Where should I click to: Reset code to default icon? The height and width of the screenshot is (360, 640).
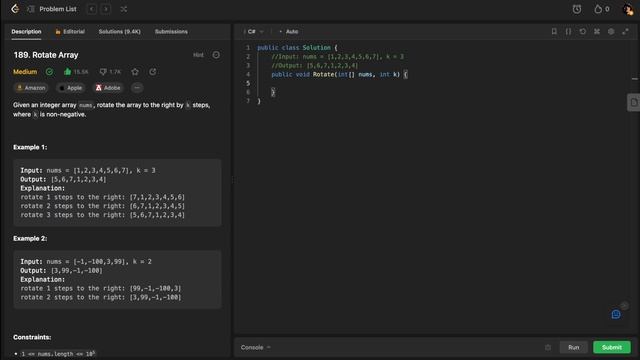tap(582, 31)
